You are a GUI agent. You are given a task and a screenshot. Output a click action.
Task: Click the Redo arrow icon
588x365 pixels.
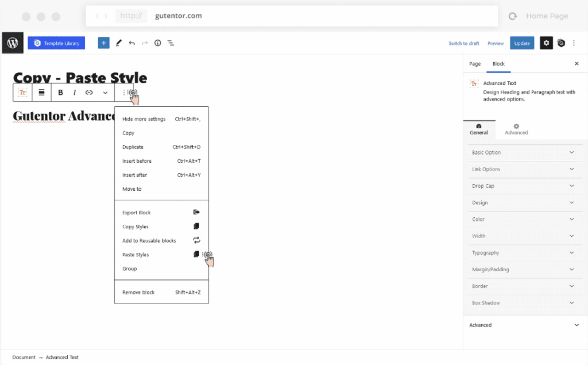pyautogui.click(x=144, y=43)
